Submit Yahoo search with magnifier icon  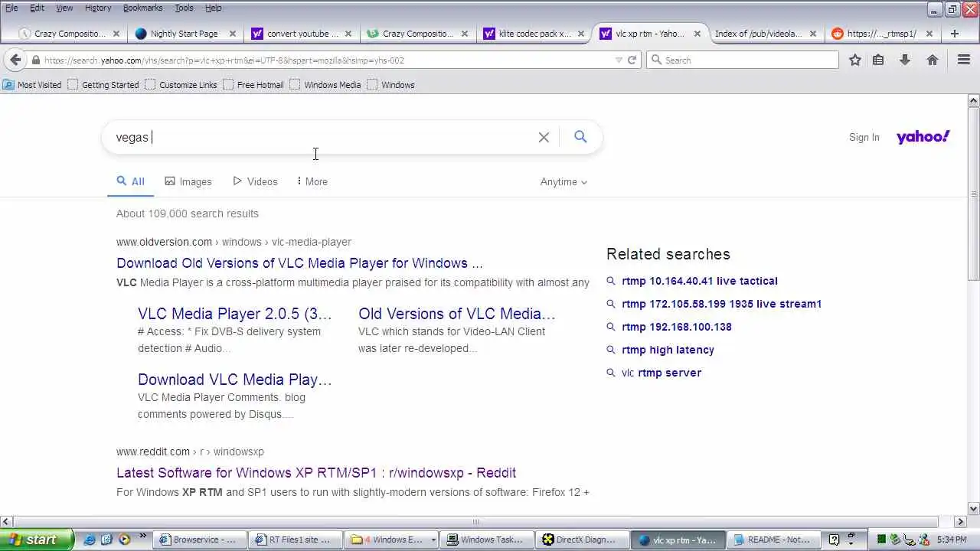(580, 137)
